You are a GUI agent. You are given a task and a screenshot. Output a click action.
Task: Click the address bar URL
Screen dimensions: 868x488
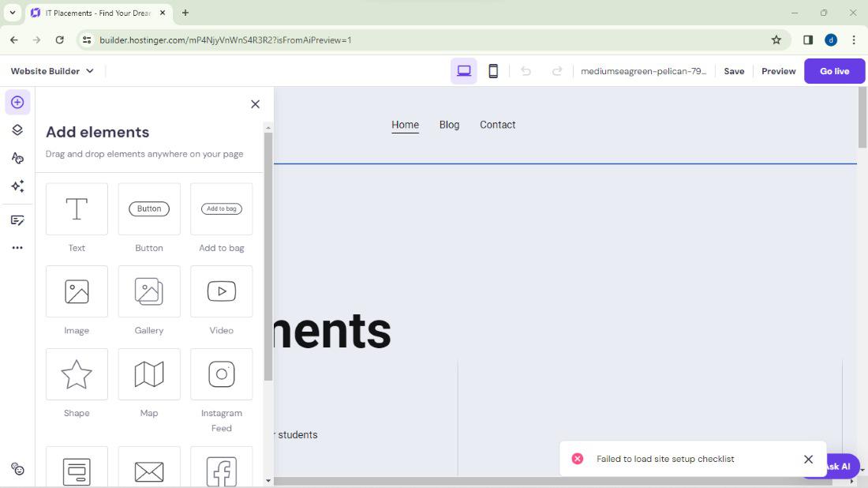226,40
